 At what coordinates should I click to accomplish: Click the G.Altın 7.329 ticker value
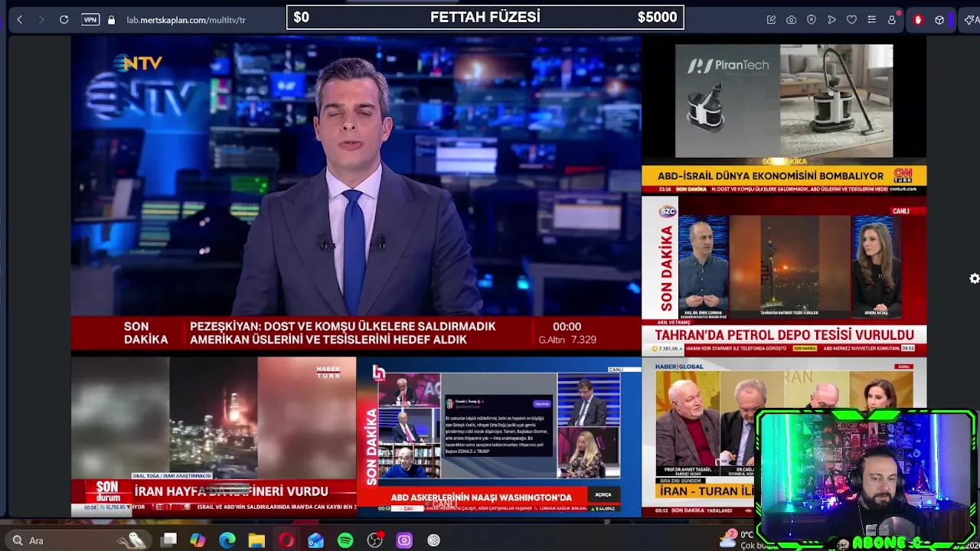567,340
